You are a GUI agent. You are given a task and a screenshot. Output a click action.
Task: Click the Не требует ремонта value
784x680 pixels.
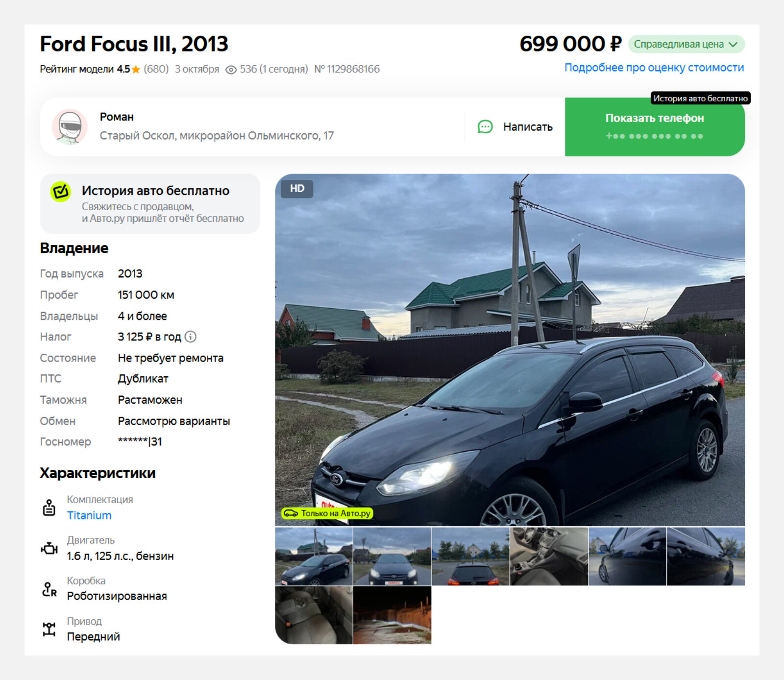(171, 358)
